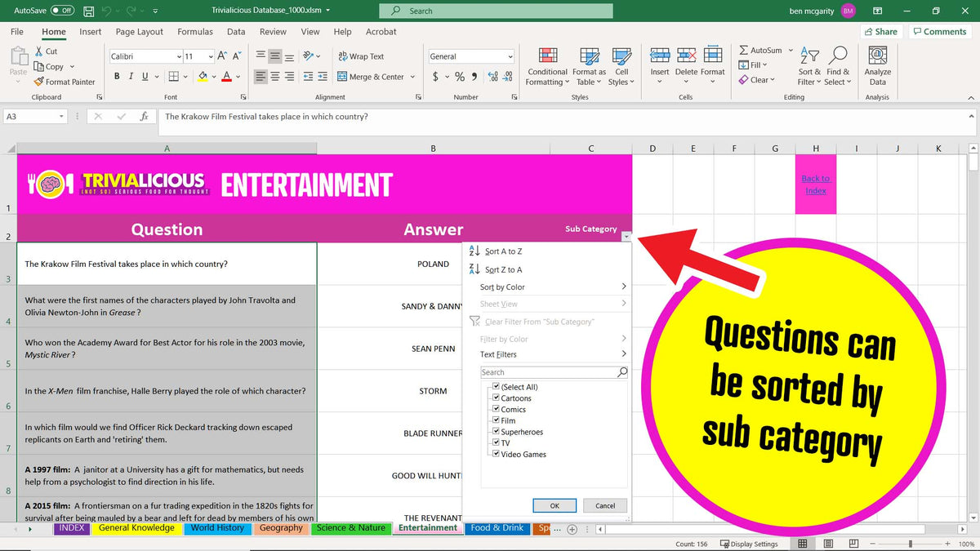Click in the filter Search box
The height and width of the screenshot is (551, 980).
pos(555,372)
